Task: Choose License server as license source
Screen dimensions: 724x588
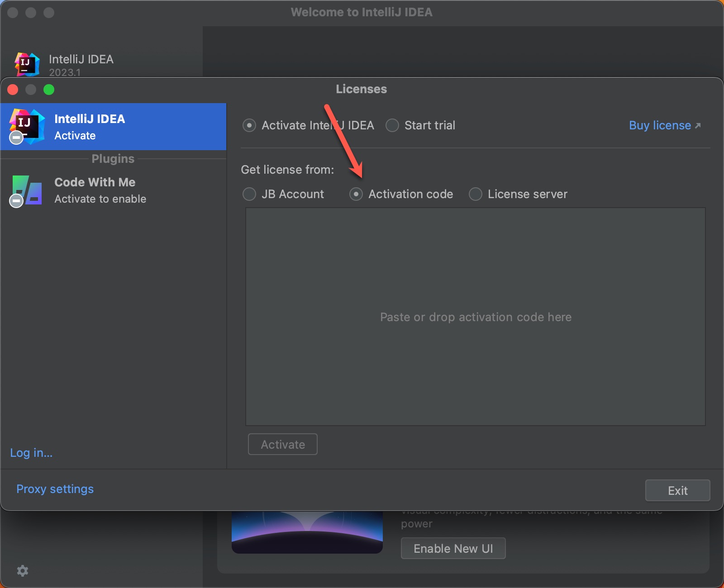Action: click(x=476, y=194)
